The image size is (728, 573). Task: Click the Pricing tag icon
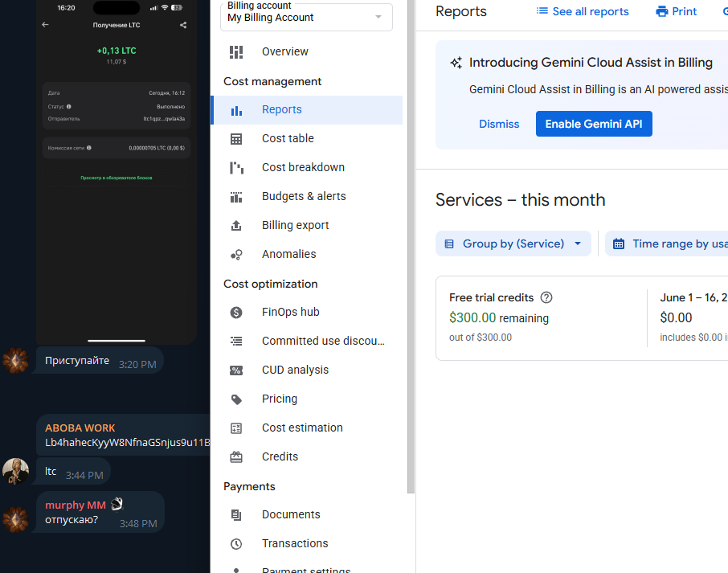pyautogui.click(x=236, y=399)
